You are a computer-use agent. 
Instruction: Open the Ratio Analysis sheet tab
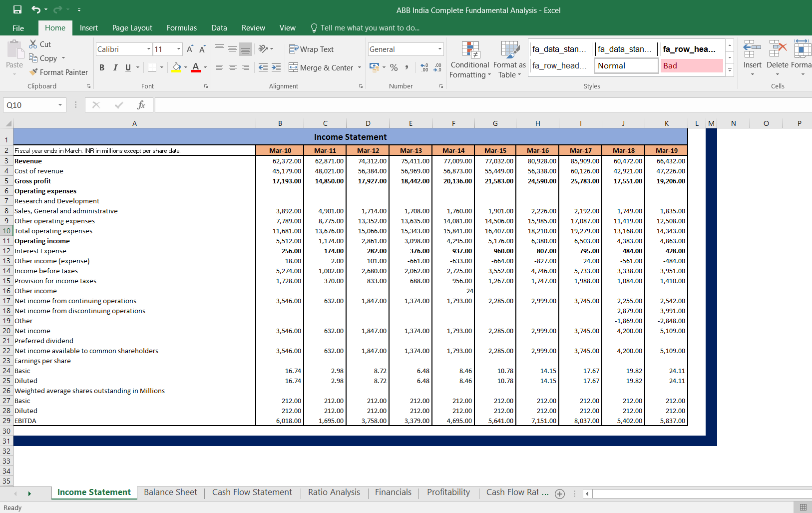tap(334, 493)
